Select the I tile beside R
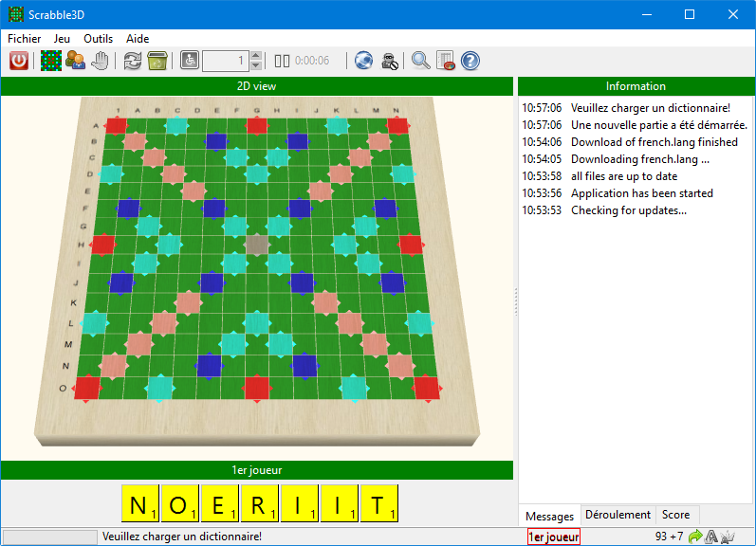 (x=300, y=503)
